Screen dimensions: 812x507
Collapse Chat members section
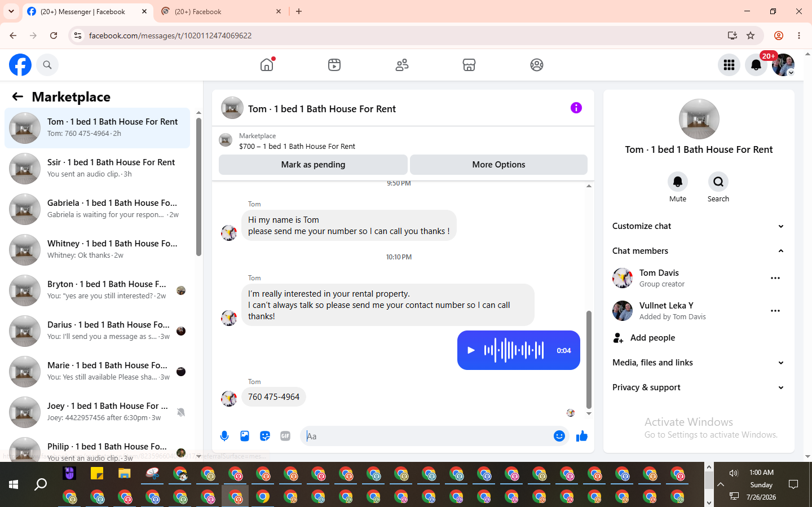pyautogui.click(x=698, y=251)
